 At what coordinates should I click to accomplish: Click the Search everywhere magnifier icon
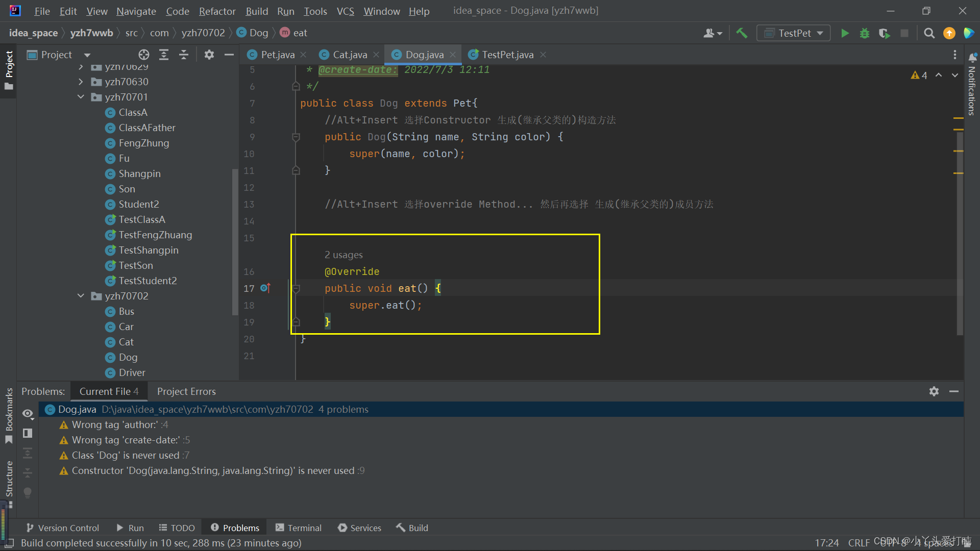click(929, 32)
